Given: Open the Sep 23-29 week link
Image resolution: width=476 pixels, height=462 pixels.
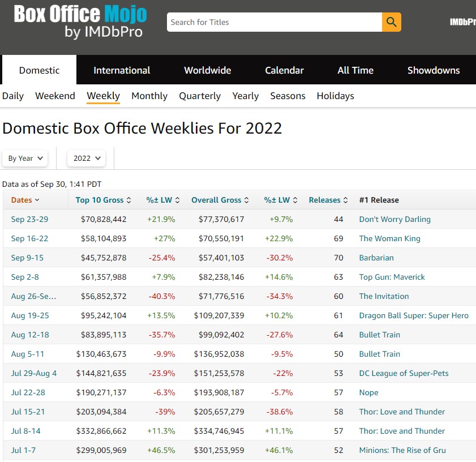Looking at the screenshot, I should pos(29,219).
